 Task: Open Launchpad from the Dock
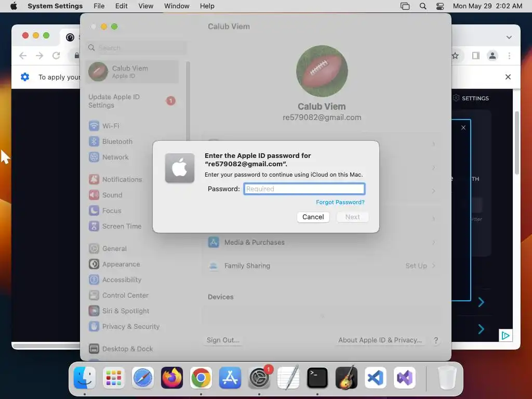coord(114,378)
